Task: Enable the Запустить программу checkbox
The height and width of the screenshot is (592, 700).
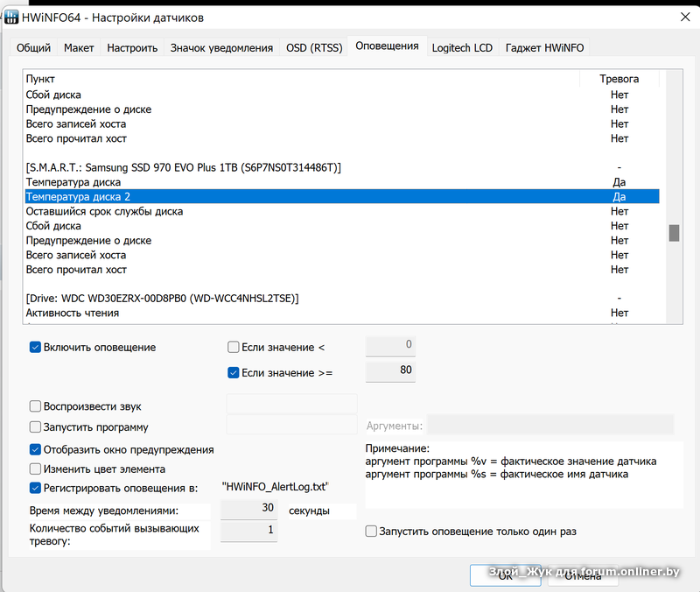Action: pyautogui.click(x=36, y=427)
